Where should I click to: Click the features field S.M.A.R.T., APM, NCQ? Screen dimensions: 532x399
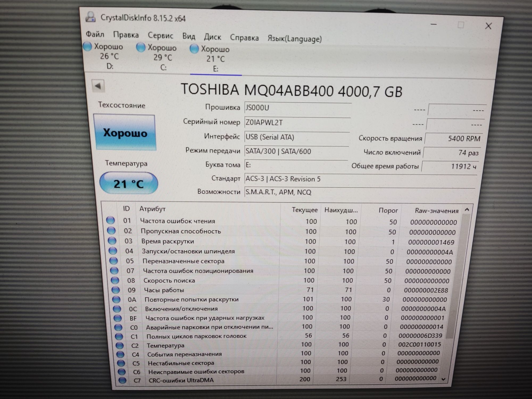pos(359,192)
